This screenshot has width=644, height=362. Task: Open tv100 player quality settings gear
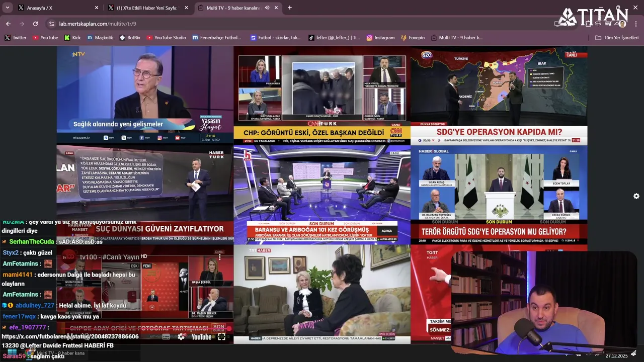(181, 337)
